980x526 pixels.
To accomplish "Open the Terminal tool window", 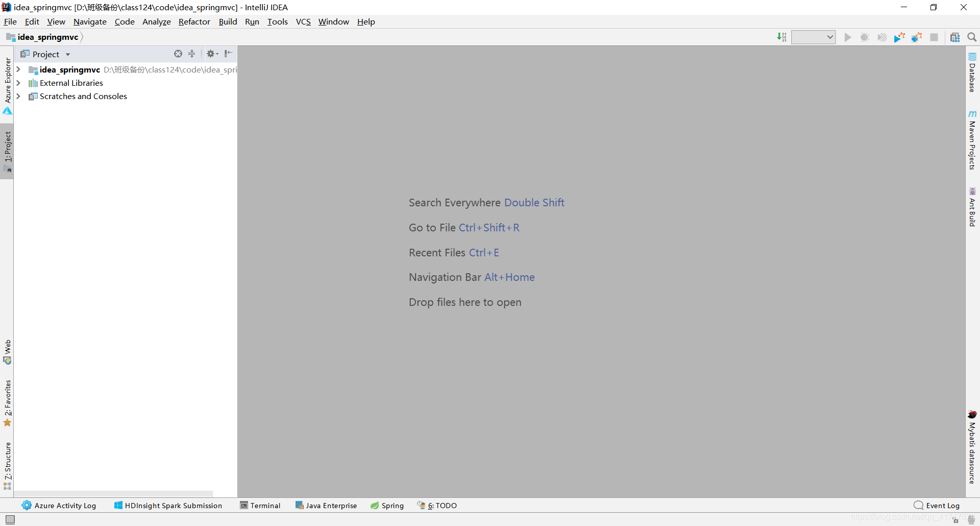I will [260, 506].
